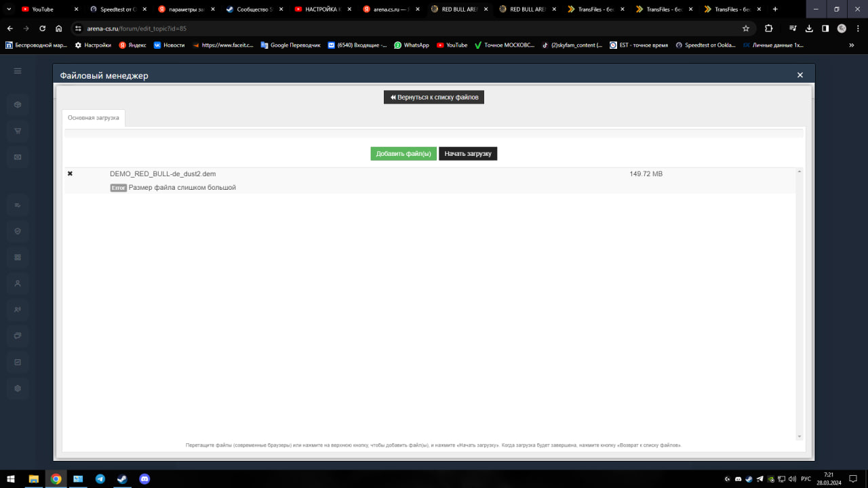Expand the browser tab search dropdown
Image resolution: width=868 pixels, height=488 pixels.
(9, 9)
